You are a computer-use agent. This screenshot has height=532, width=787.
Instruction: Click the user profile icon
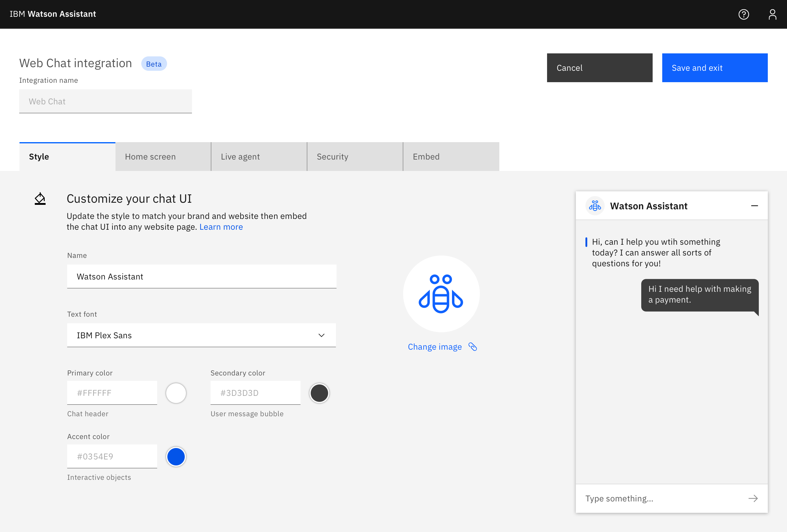click(x=772, y=14)
